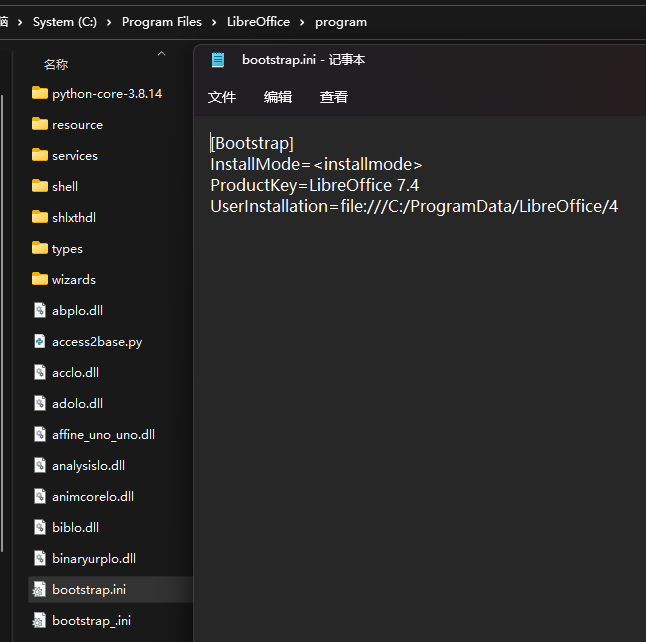
Task: Select the animcorelo.dll file name
Action: click(93, 497)
